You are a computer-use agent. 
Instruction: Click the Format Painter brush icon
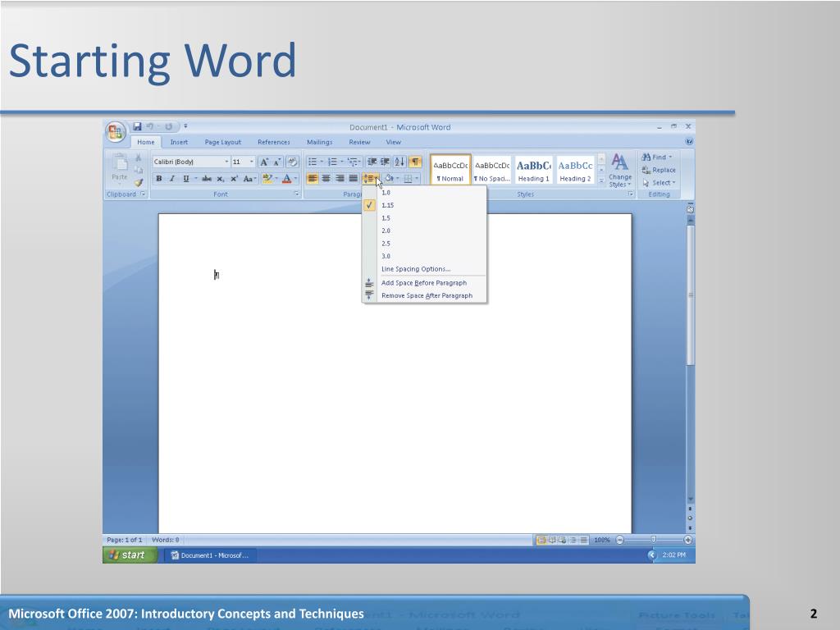(139, 182)
